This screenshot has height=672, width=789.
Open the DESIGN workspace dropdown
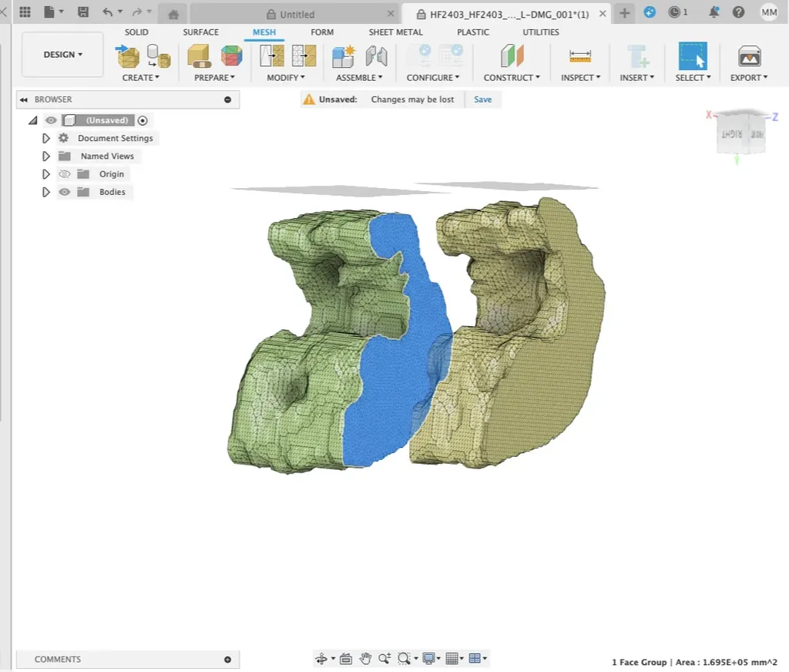point(62,55)
